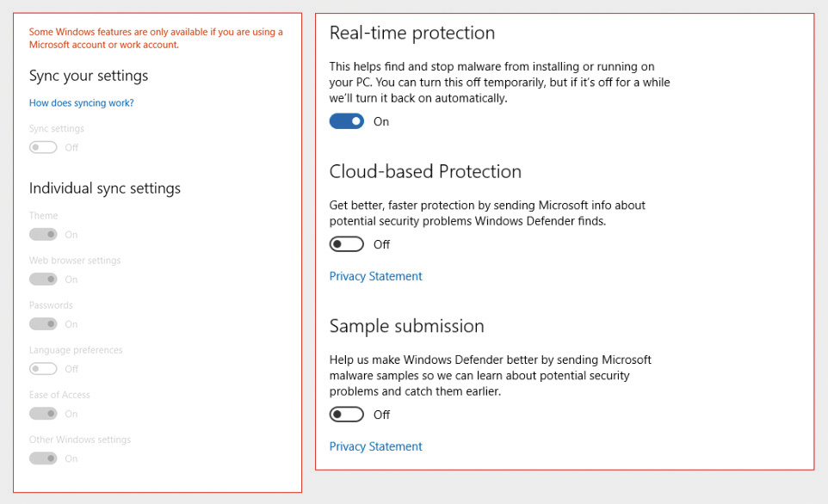Toggle the Theme sync switch
This screenshot has height=504, width=828.
[43, 235]
